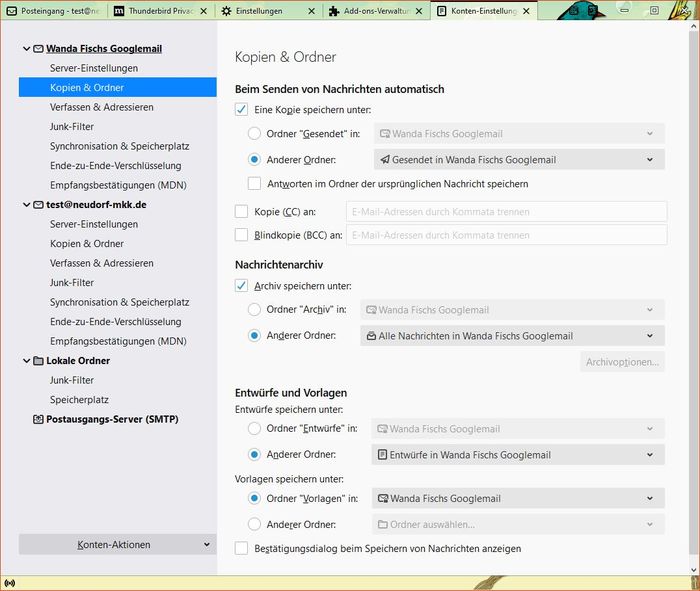Enable the Blindkopie (BCC) checkbox
Image resolution: width=700 pixels, height=591 pixels.
point(241,235)
